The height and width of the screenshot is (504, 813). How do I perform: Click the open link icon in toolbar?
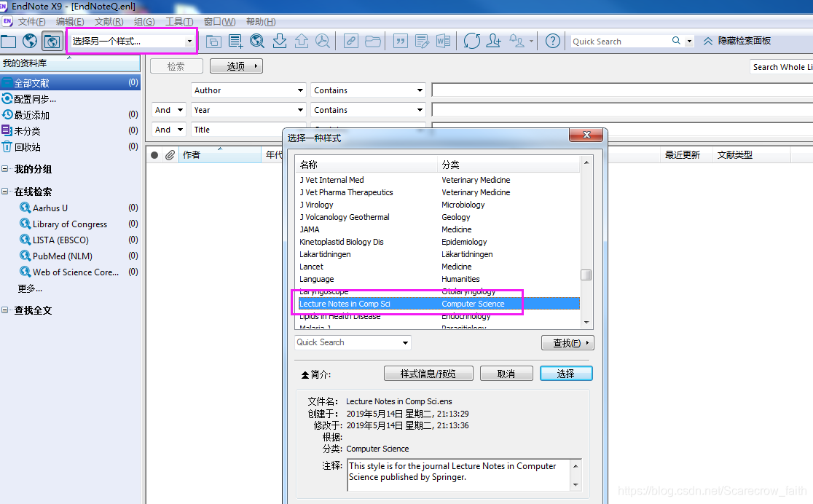(x=351, y=41)
